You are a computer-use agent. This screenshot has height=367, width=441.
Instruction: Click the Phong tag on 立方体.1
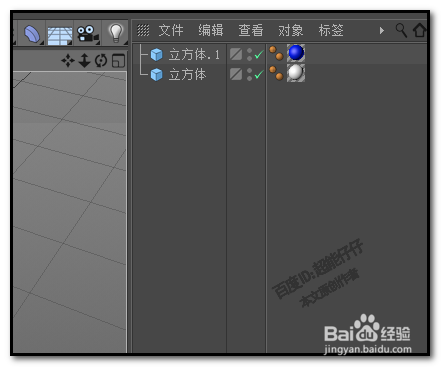pos(276,54)
